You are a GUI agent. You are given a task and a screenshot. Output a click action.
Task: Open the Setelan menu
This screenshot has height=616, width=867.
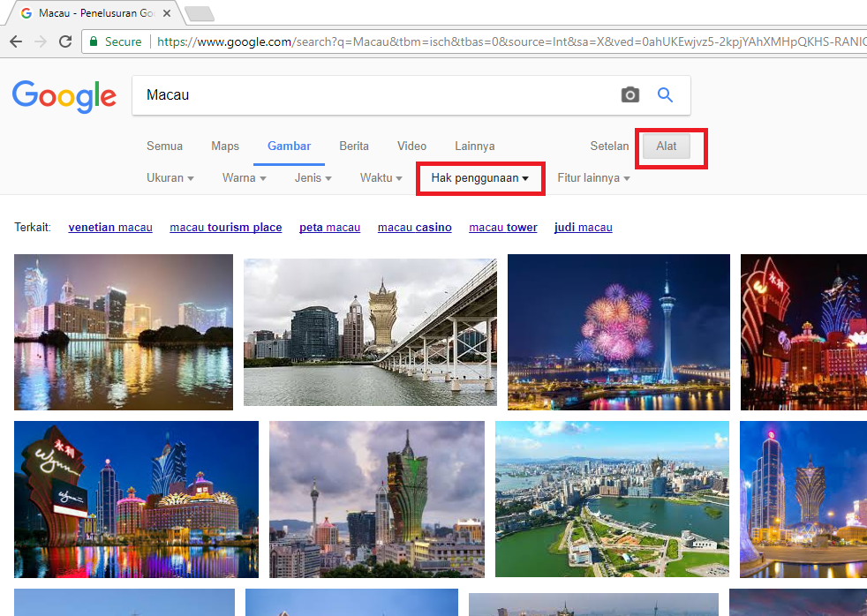(x=609, y=146)
